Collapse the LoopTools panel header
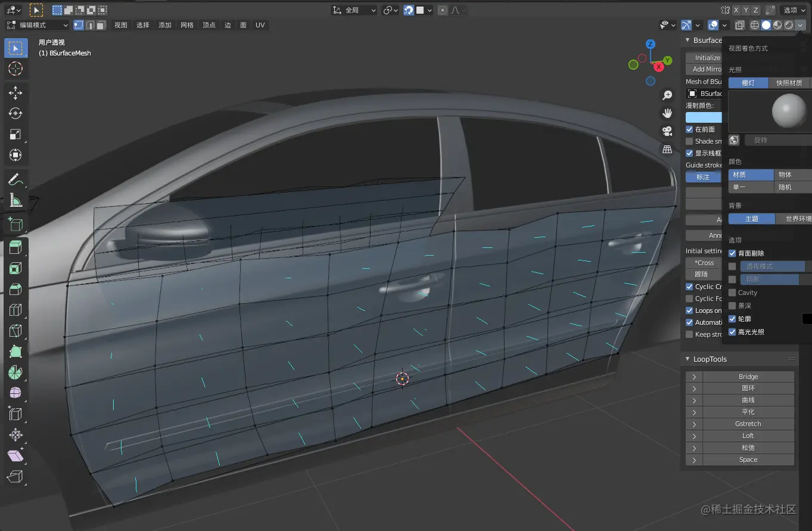812x531 pixels. (710, 359)
